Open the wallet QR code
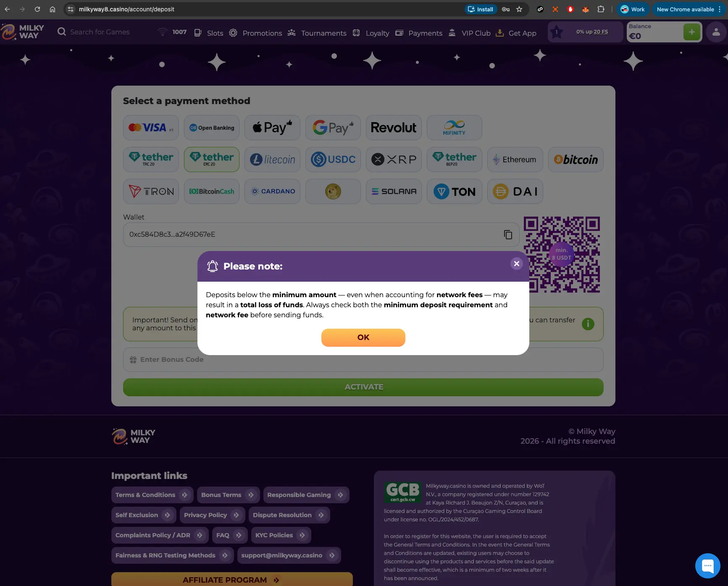Viewport: 728px width, 586px height. 562,254
